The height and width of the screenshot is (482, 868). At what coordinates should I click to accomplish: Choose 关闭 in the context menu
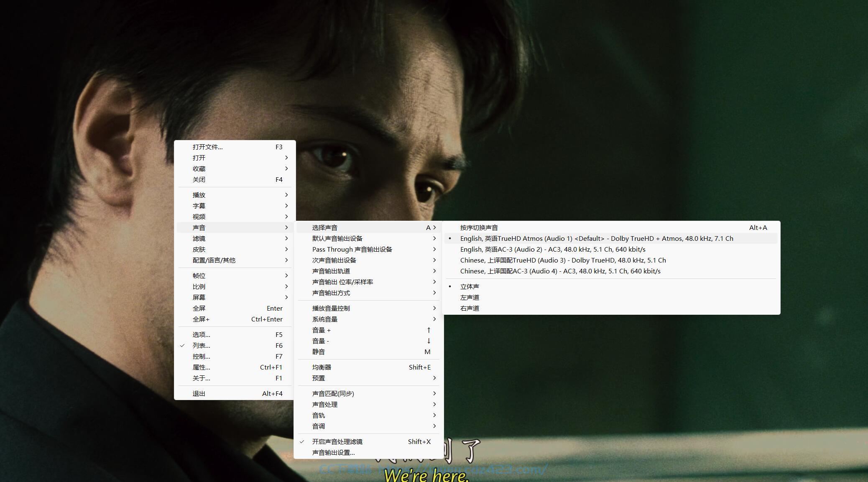click(x=235, y=179)
